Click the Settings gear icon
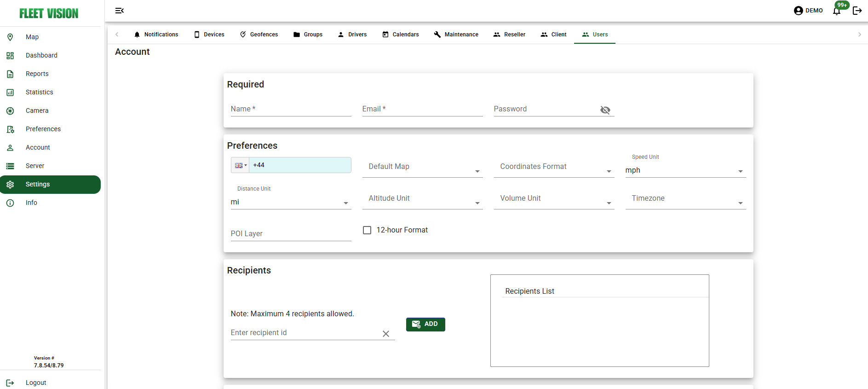868x389 pixels. 10,185
